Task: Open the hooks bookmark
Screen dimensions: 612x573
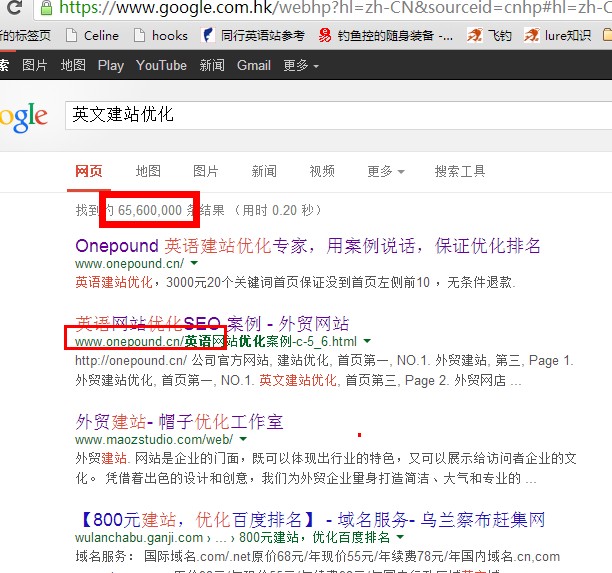Action: [x=161, y=36]
